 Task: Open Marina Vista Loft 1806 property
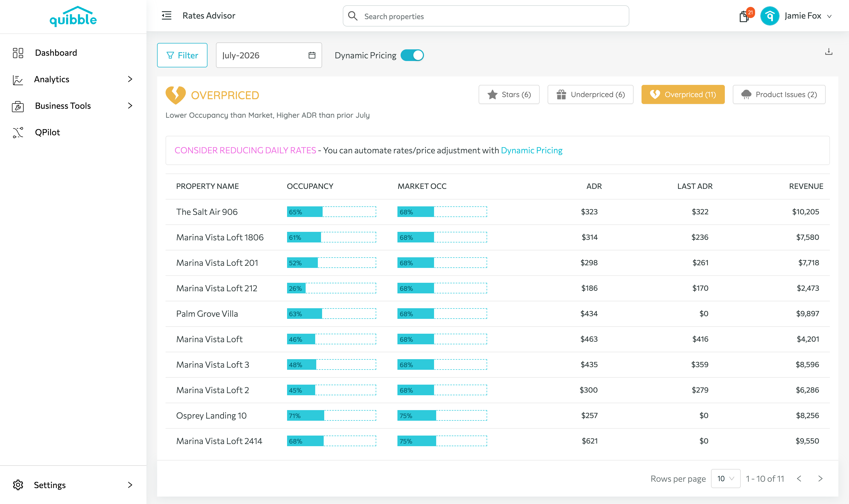[x=220, y=237]
